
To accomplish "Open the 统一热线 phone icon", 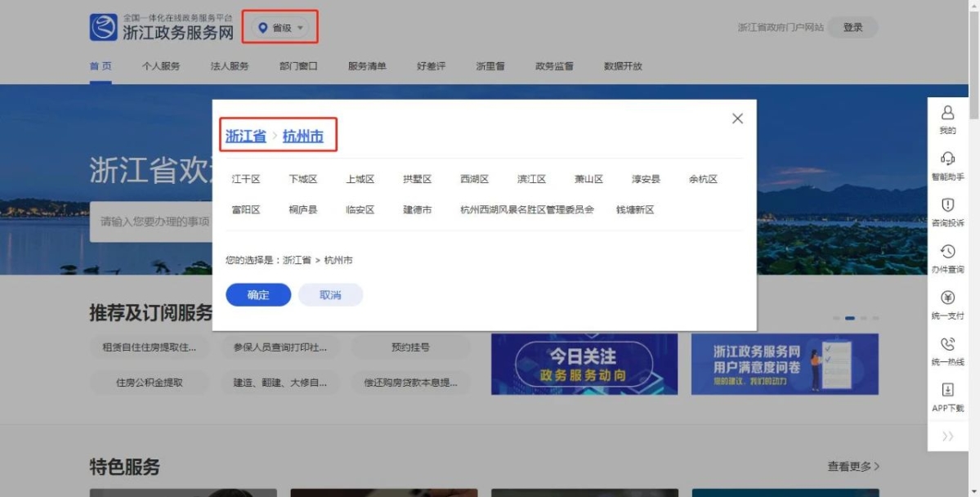I will (948, 345).
